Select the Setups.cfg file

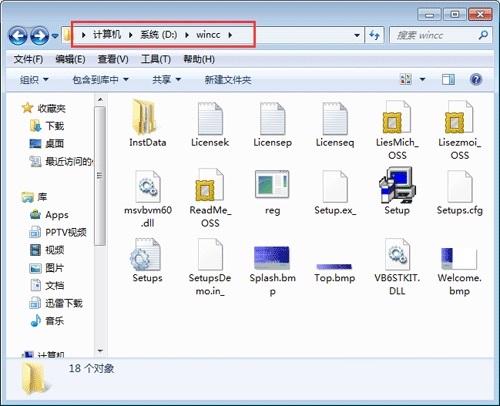(460, 193)
